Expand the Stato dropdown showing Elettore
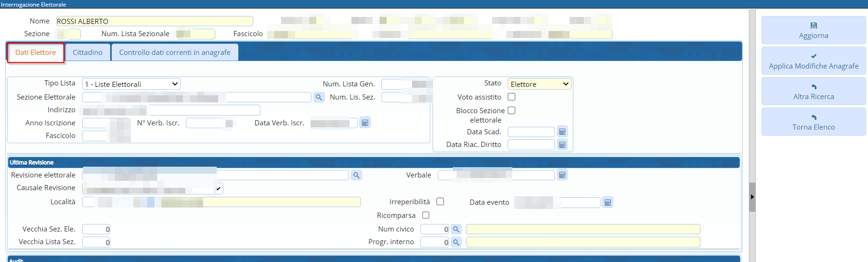The image size is (868, 262). pos(539,84)
